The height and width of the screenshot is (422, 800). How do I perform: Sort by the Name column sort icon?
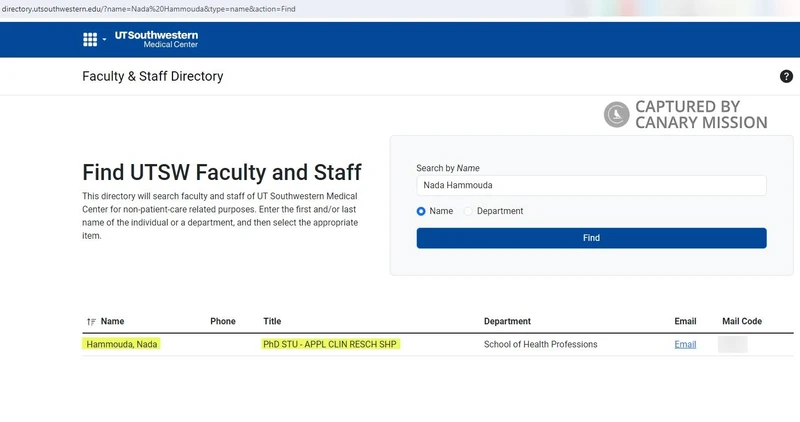(91, 321)
